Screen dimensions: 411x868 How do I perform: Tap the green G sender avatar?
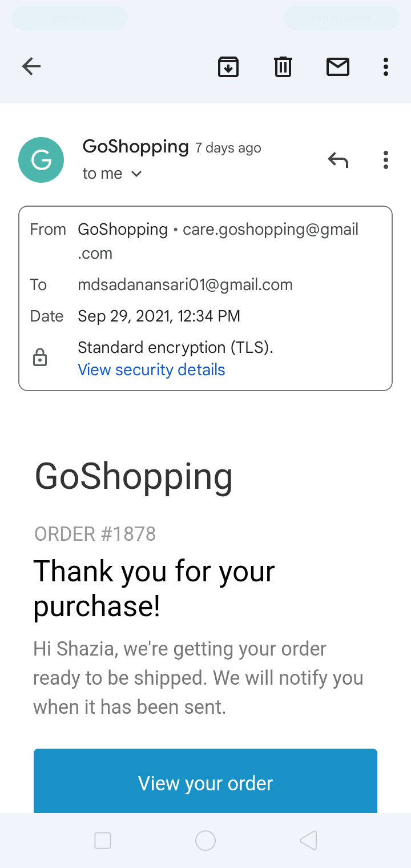[41, 160]
